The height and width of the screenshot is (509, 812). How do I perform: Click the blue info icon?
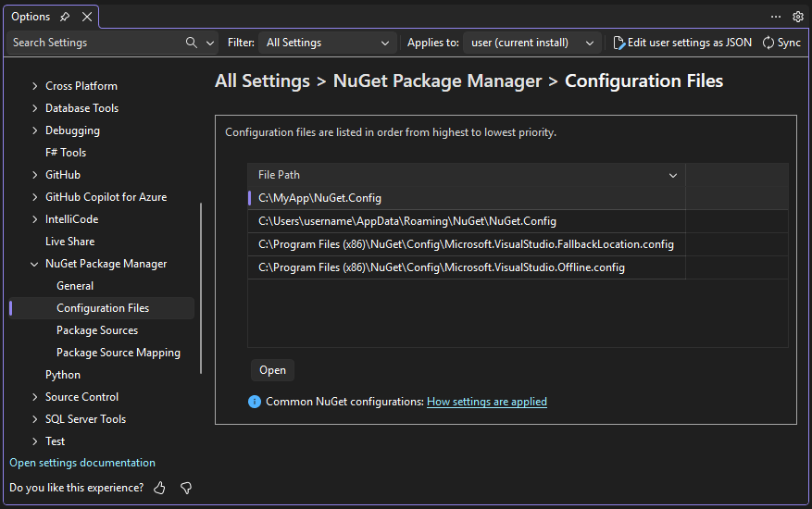click(x=255, y=402)
